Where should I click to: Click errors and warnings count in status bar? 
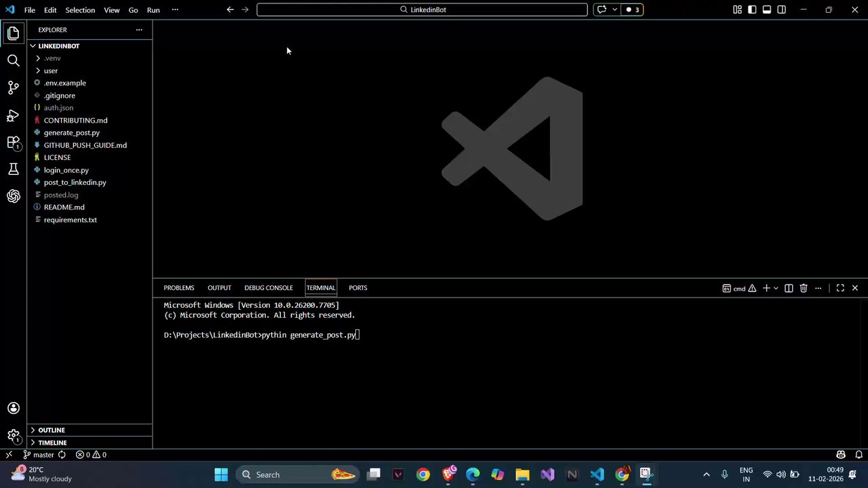91,455
